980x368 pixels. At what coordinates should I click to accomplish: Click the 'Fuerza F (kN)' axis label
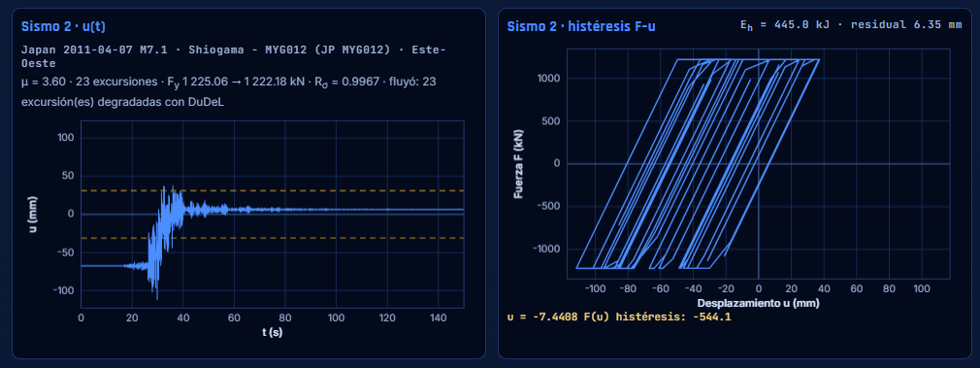(x=518, y=165)
